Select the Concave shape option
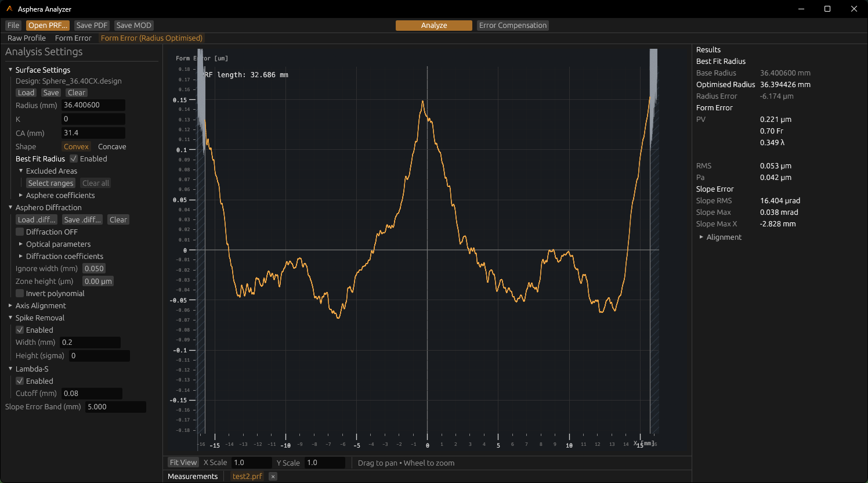The height and width of the screenshot is (483, 868). tap(112, 146)
